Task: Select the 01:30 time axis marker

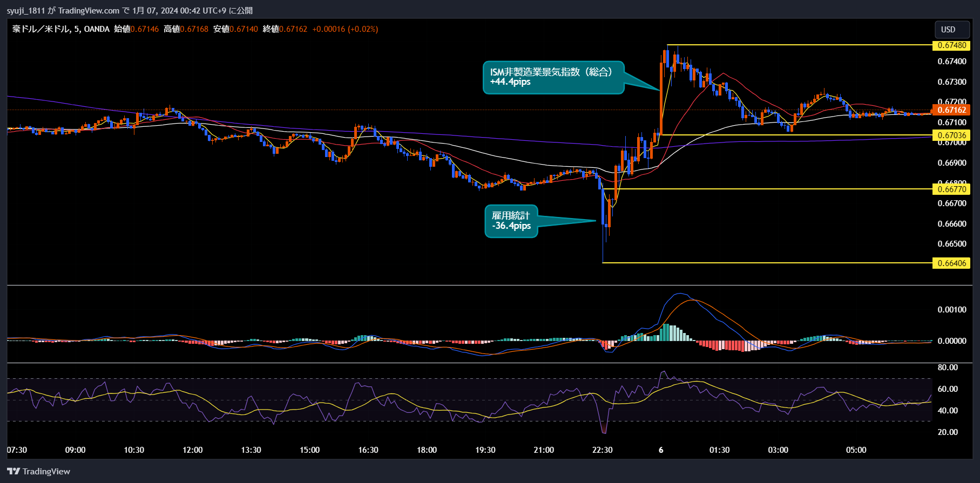Action: pyautogui.click(x=719, y=450)
